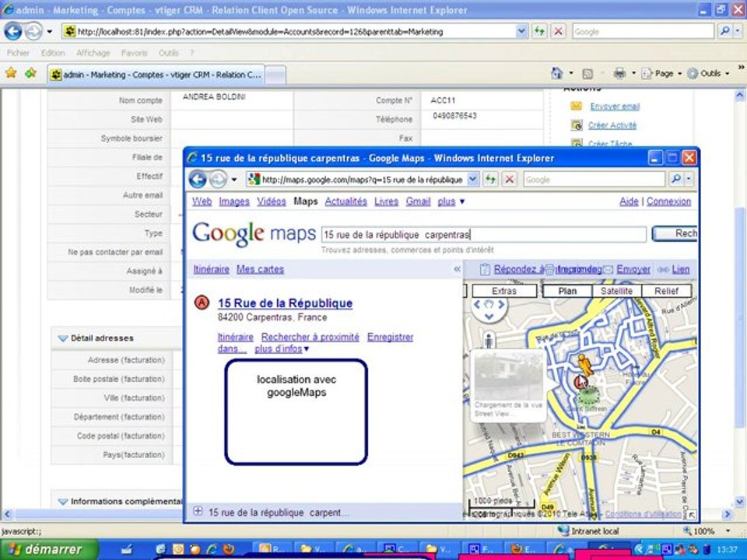
Task: Open a new blank tab
Action: pos(275,75)
